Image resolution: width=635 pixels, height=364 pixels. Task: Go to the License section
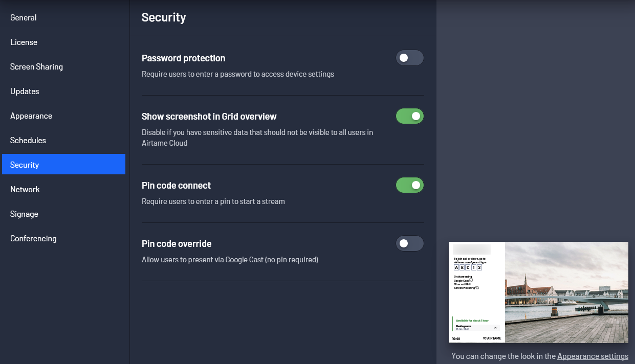(x=24, y=42)
